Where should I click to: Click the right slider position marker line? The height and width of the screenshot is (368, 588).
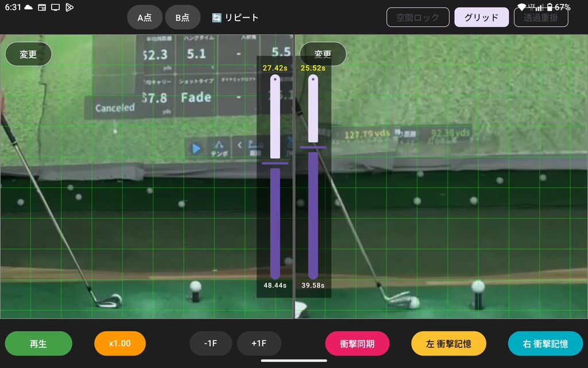(313, 147)
